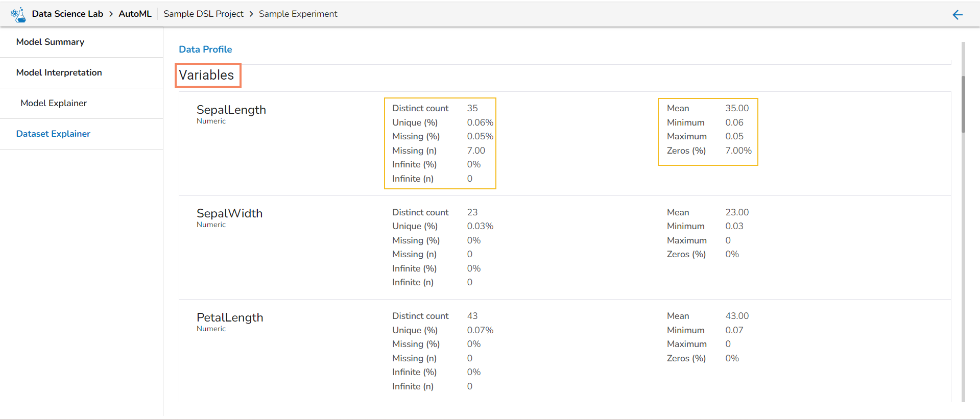Click the chevron before Sample Experiment
Image resolution: width=980 pixels, height=420 pixels.
point(251,14)
